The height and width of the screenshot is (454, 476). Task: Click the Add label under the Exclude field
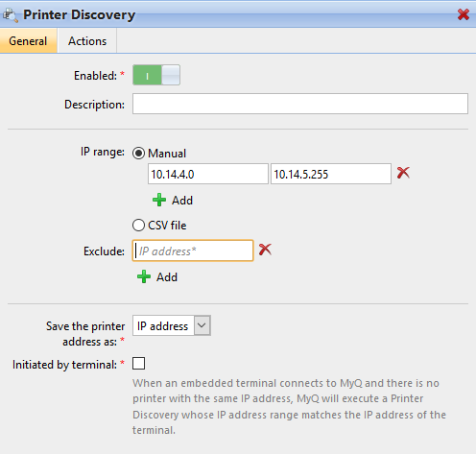tap(167, 277)
